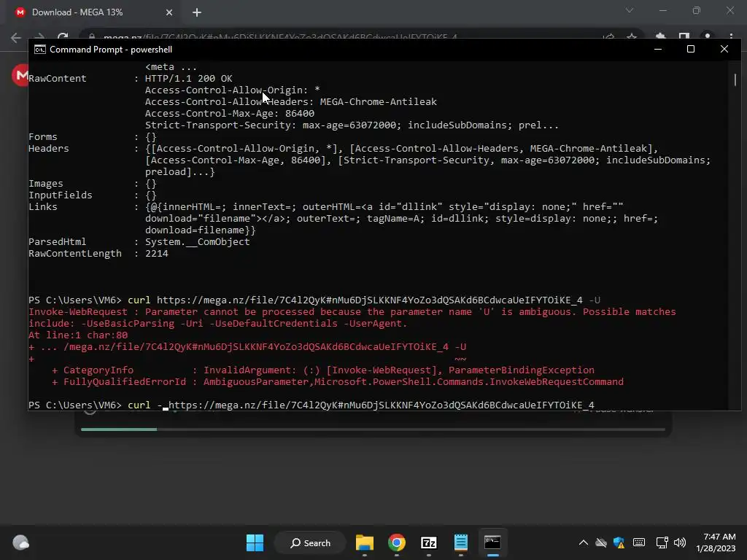Click the touch keyboard tray icon
The height and width of the screenshot is (560, 747).
pyautogui.click(x=639, y=542)
